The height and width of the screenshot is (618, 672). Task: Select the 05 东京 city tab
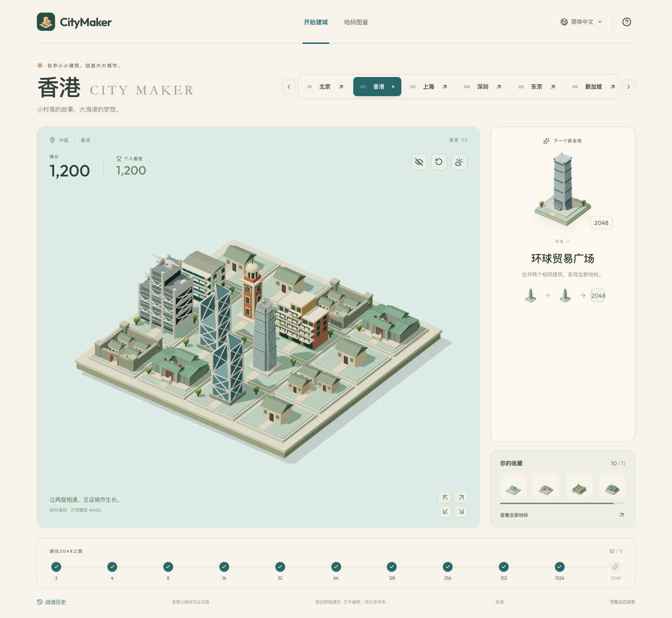(537, 87)
